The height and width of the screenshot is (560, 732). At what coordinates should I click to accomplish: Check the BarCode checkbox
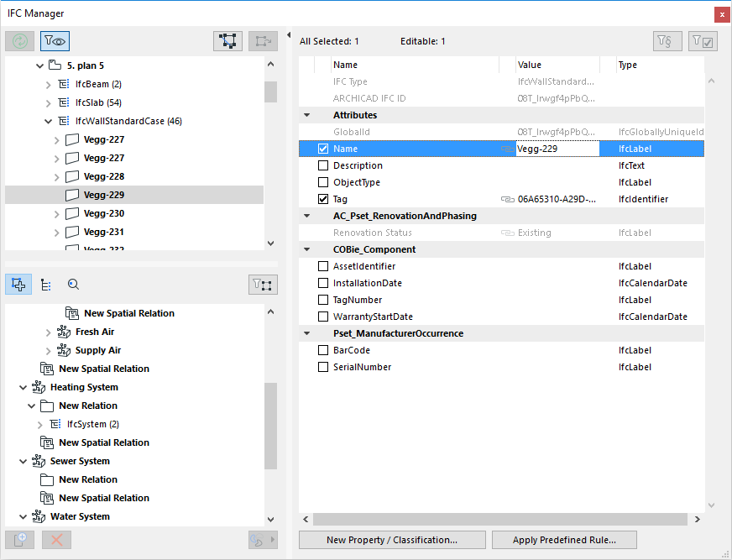pos(323,350)
